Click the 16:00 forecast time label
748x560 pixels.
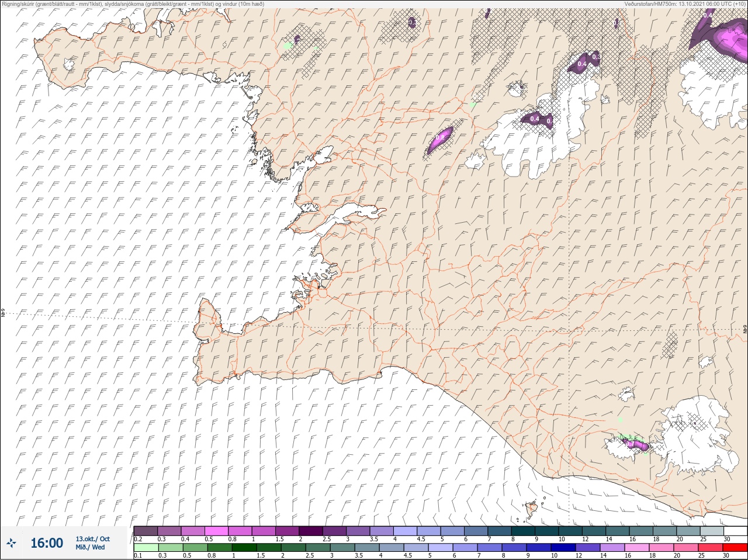[x=46, y=543]
